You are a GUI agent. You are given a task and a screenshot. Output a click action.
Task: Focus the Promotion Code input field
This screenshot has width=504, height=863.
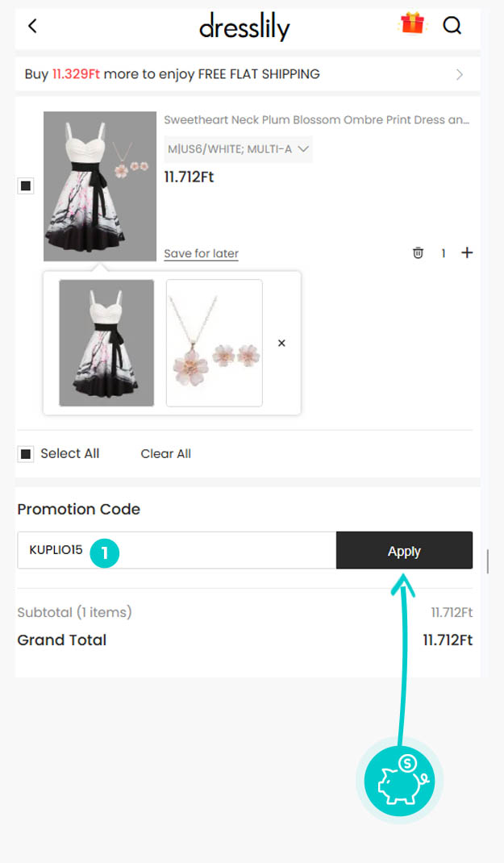[177, 550]
